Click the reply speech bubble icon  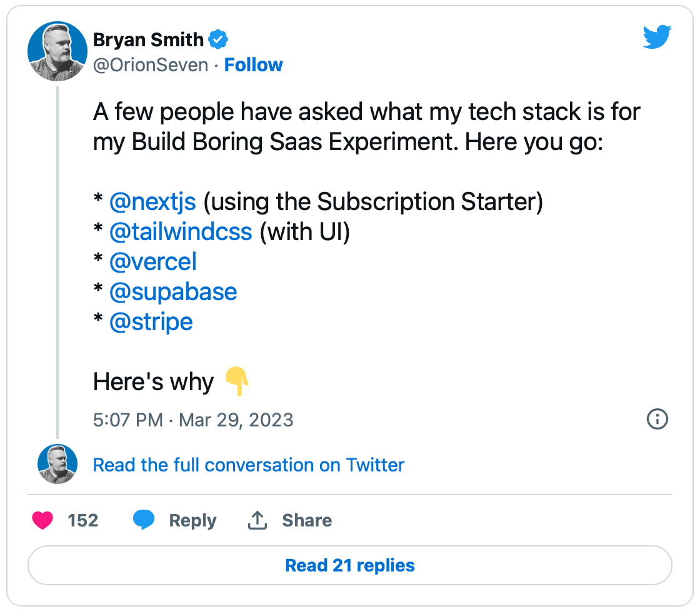coord(144,520)
